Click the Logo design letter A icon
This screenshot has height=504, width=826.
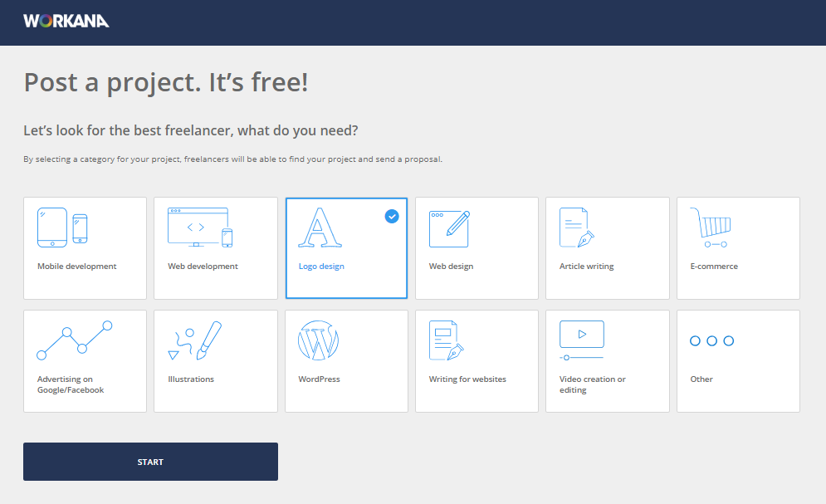coord(320,228)
